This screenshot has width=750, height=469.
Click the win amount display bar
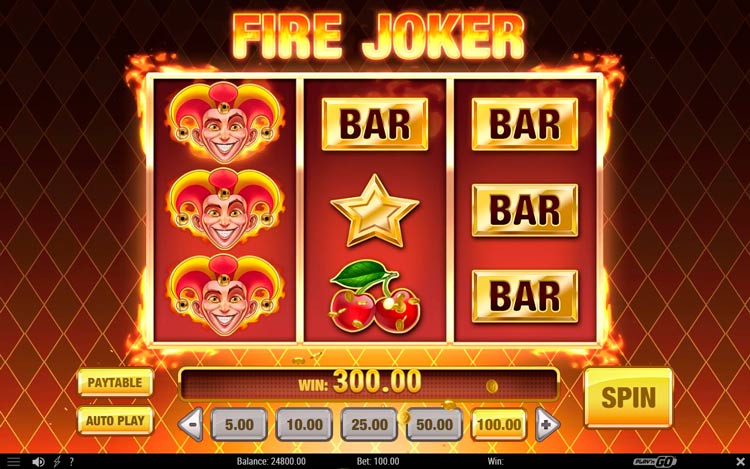(x=368, y=383)
